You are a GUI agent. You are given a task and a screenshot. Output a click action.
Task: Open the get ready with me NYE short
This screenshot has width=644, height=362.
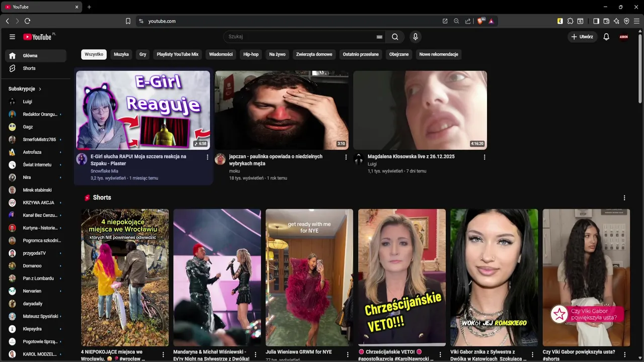click(309, 278)
